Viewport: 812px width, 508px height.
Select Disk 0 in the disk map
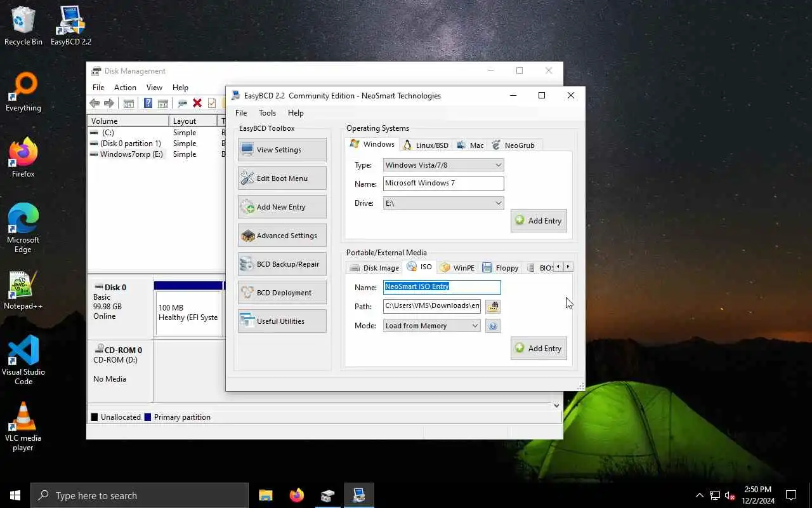pyautogui.click(x=120, y=307)
